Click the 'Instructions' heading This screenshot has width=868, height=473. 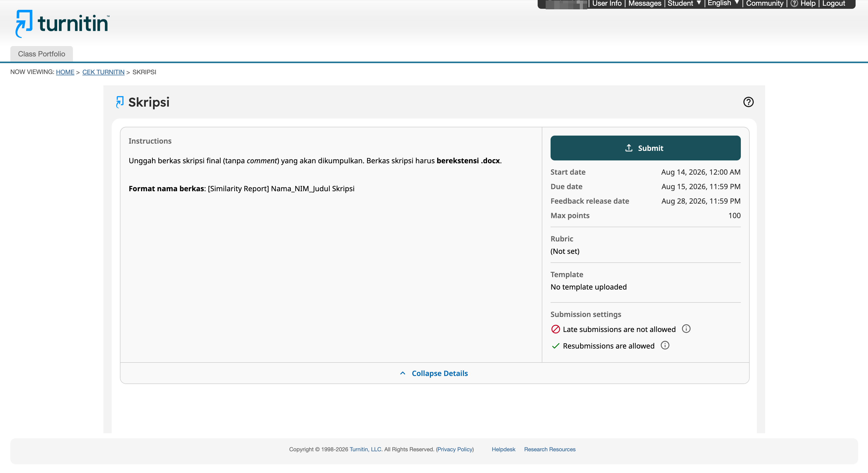click(150, 141)
